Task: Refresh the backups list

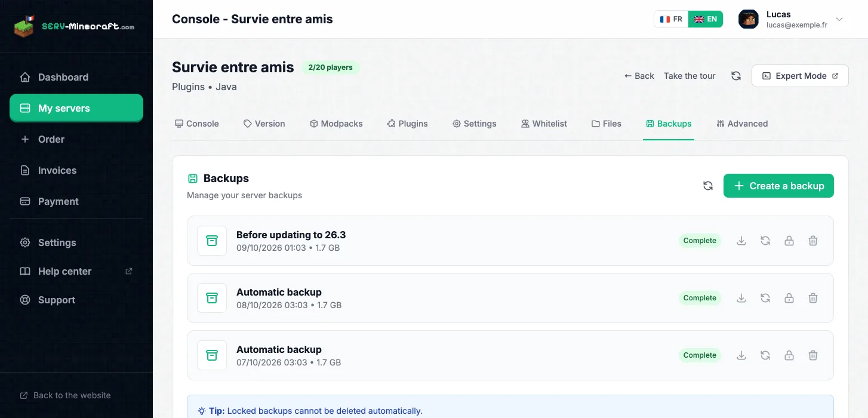Action: tap(708, 186)
